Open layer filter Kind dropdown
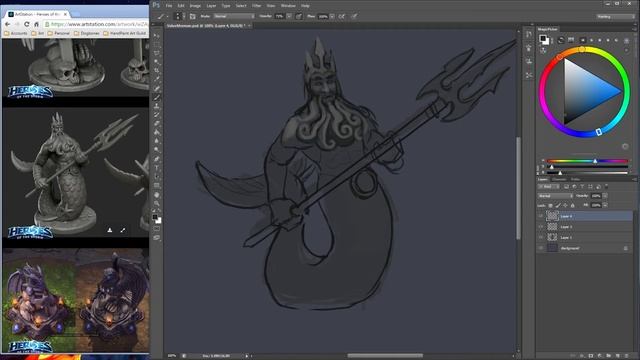This screenshot has height=360, width=640. coord(549,187)
